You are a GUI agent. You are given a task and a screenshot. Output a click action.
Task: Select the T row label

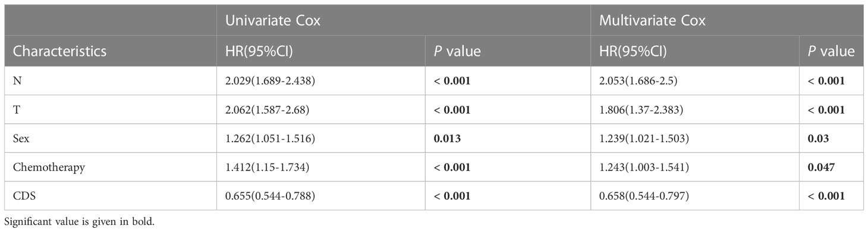pos(17,109)
